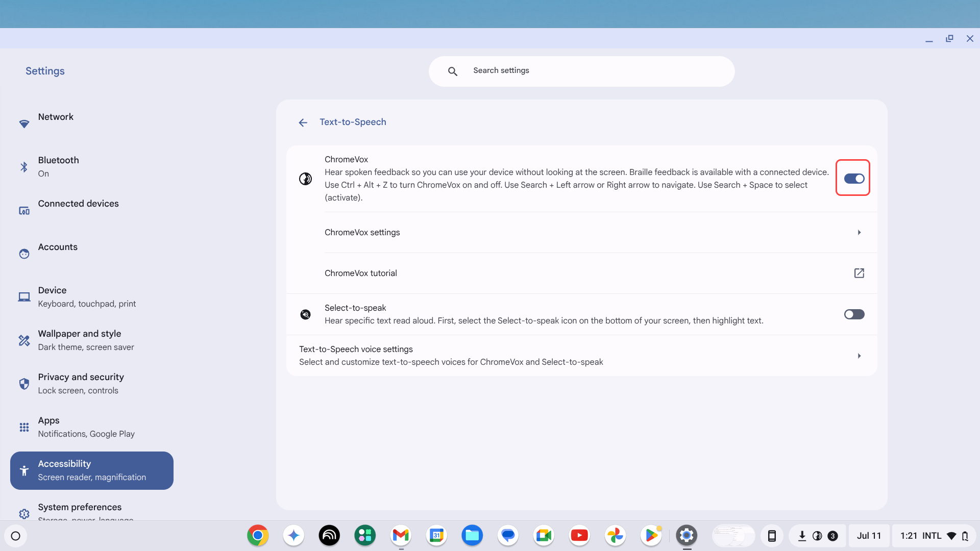
Task: Launch Gemini app from the shelf
Action: pos(293,536)
